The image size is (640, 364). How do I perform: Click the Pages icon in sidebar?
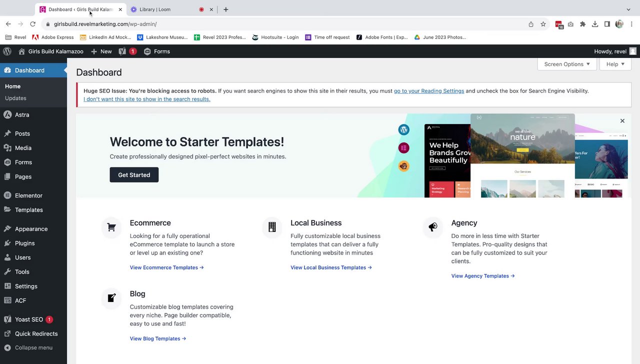7,176
